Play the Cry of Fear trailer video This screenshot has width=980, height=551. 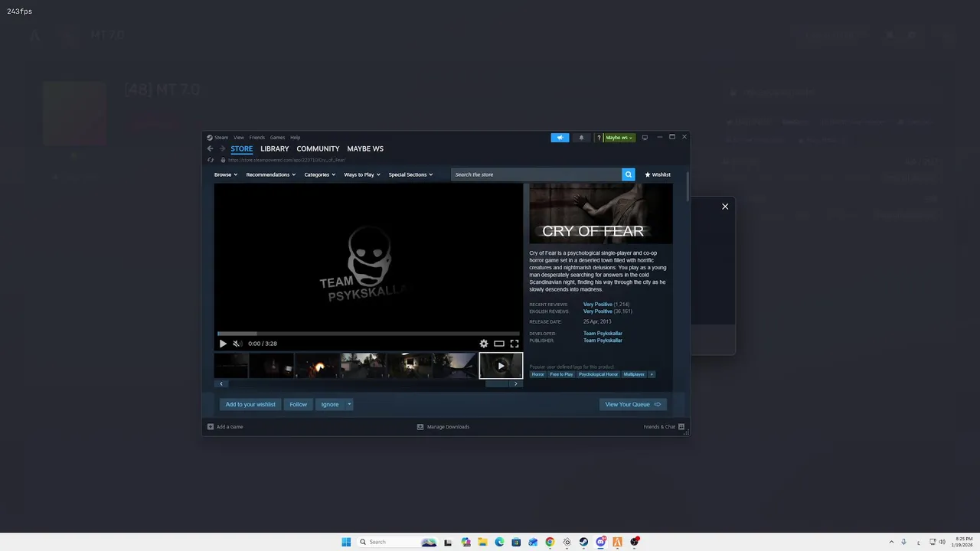tap(223, 344)
